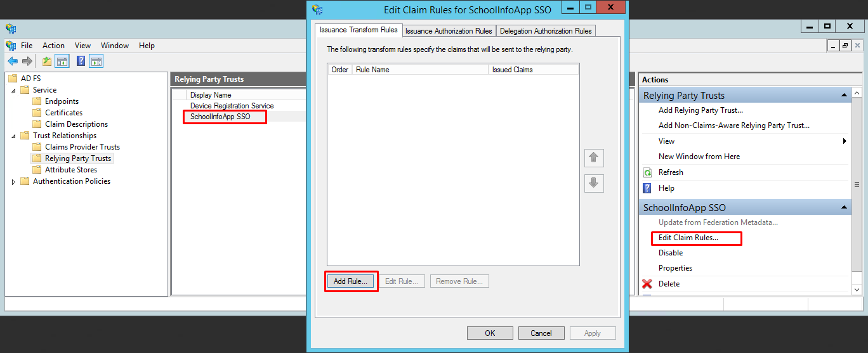Screen dimensions: 868x353
Task: Switch to Issuance Authorization Rules tab
Action: [x=449, y=31]
